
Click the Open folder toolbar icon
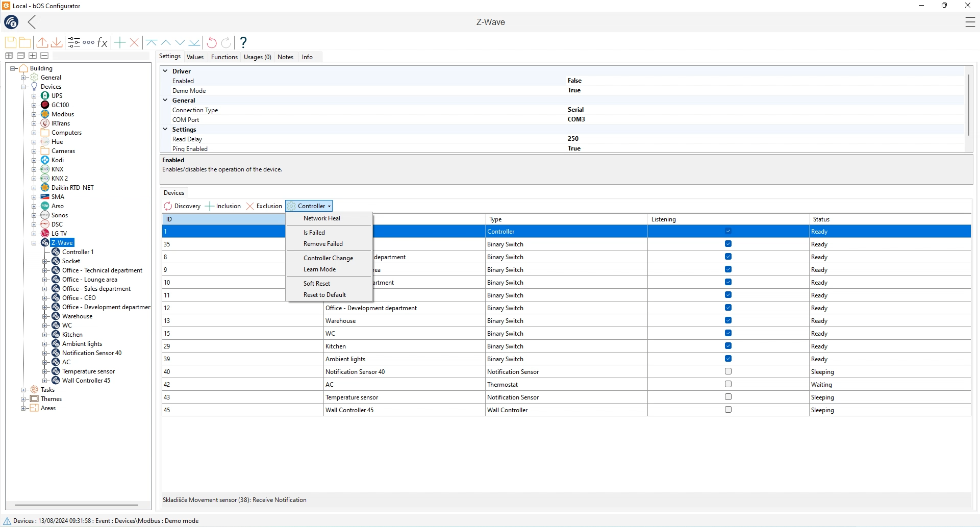pyautogui.click(x=24, y=42)
